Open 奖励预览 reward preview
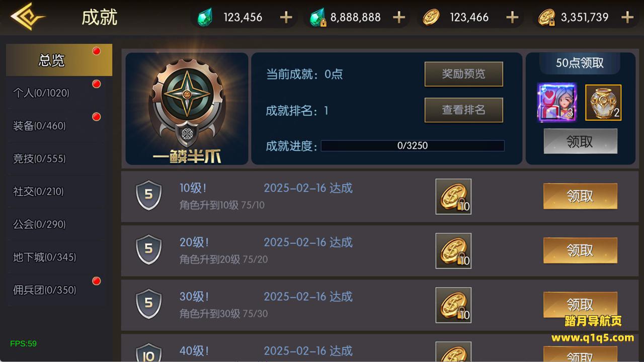Screen dimensions: 644x362 pyautogui.click(x=464, y=74)
